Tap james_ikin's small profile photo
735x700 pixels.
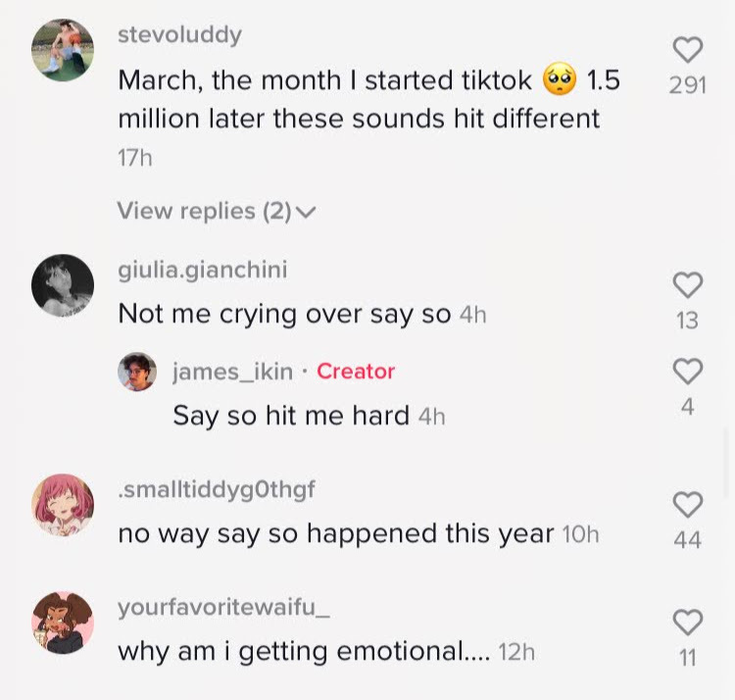click(137, 372)
